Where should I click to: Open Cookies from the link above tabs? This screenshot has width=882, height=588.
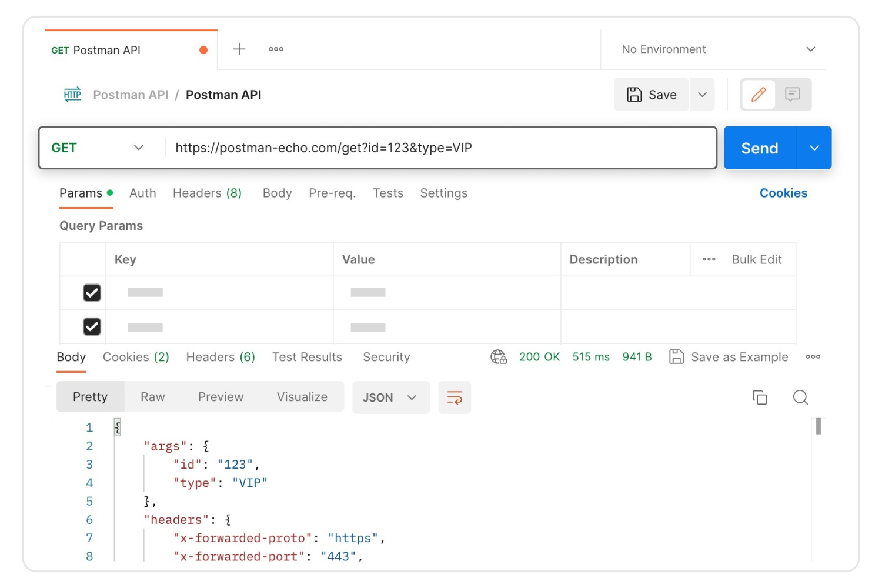783,193
